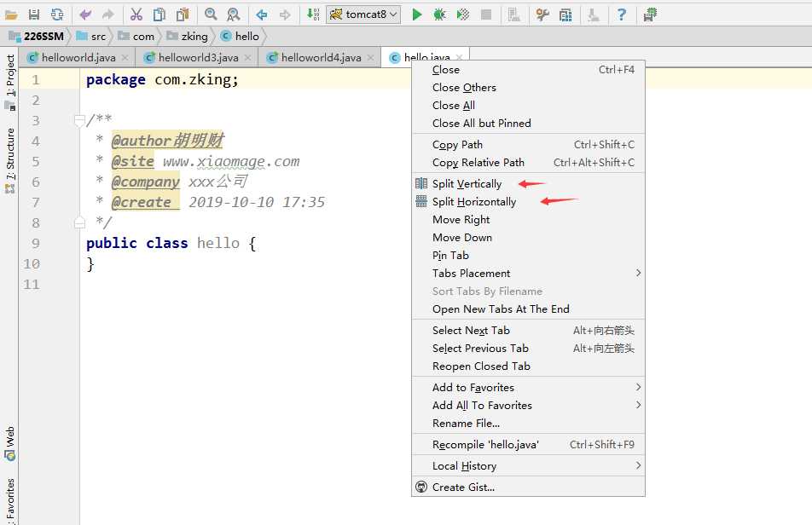
Task: Choose Open New Tabs At The End
Action: tap(528, 309)
